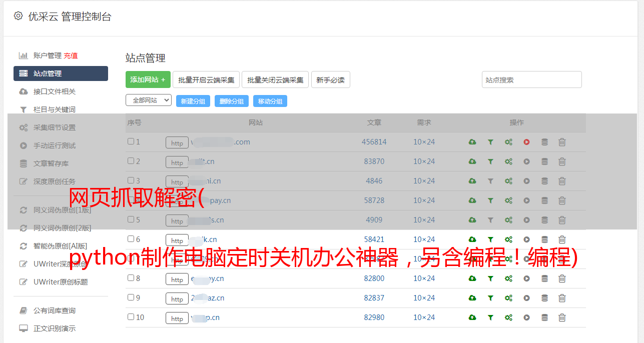Click the red 充值 recharge link
The height and width of the screenshot is (343, 644).
click(71, 55)
